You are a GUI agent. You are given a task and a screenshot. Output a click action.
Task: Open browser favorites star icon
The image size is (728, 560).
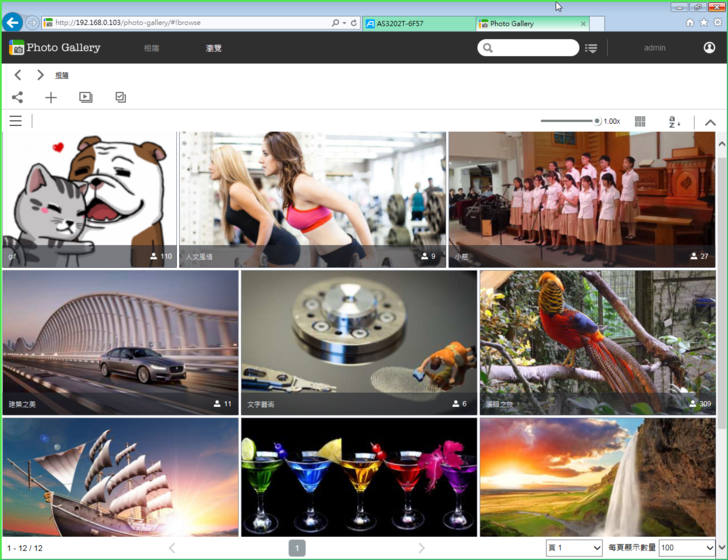(x=704, y=22)
